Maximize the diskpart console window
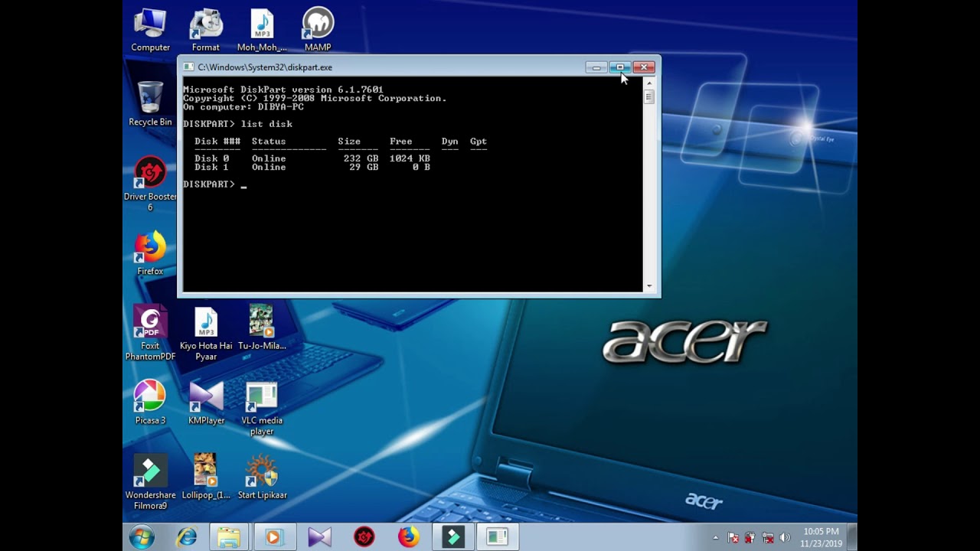 click(620, 67)
